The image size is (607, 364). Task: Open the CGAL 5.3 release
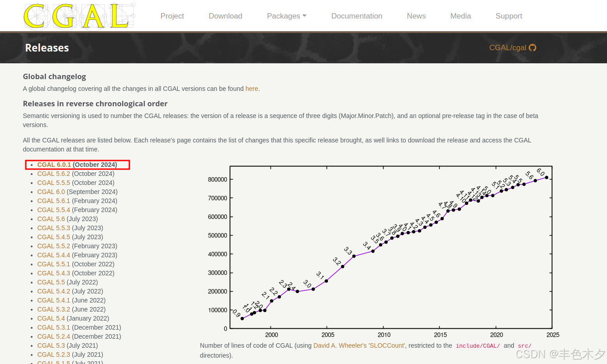[51, 345]
